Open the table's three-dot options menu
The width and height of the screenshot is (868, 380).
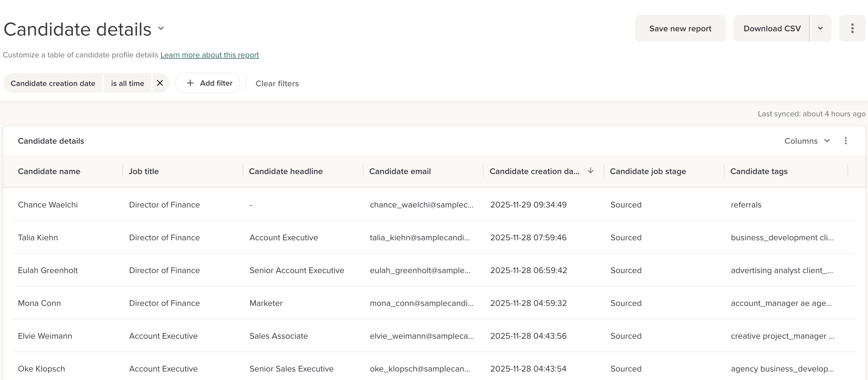(846, 141)
